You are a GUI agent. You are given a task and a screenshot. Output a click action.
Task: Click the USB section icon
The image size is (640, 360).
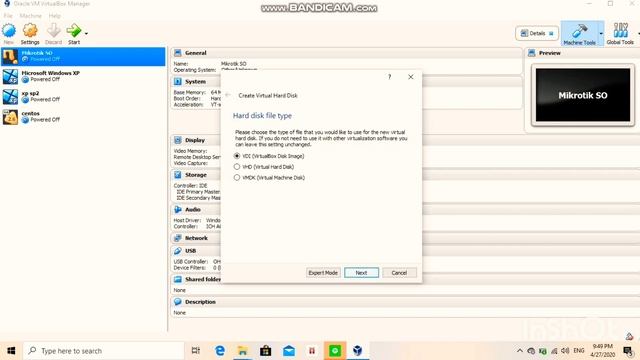click(x=178, y=251)
